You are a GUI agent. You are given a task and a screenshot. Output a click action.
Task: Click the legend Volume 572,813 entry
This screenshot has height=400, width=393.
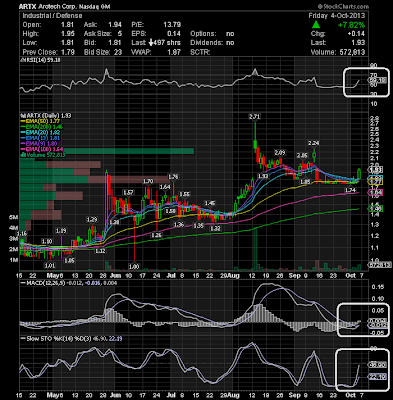tap(43, 155)
